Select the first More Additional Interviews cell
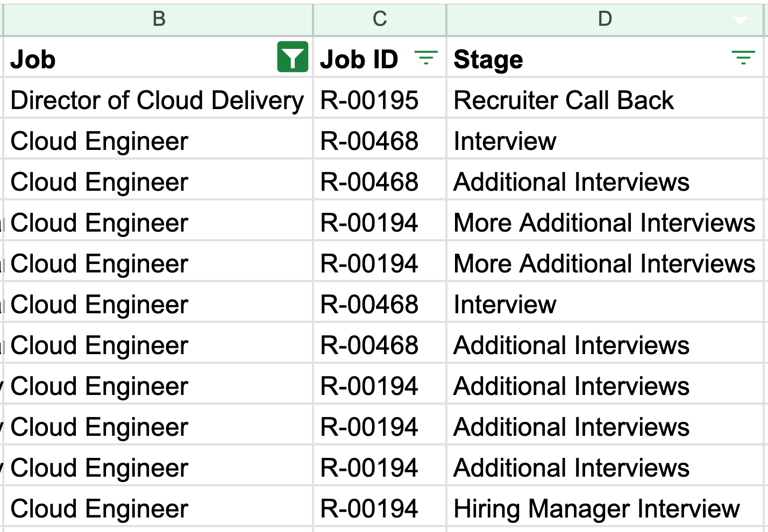Screen dimensions: 768x532 [604, 223]
